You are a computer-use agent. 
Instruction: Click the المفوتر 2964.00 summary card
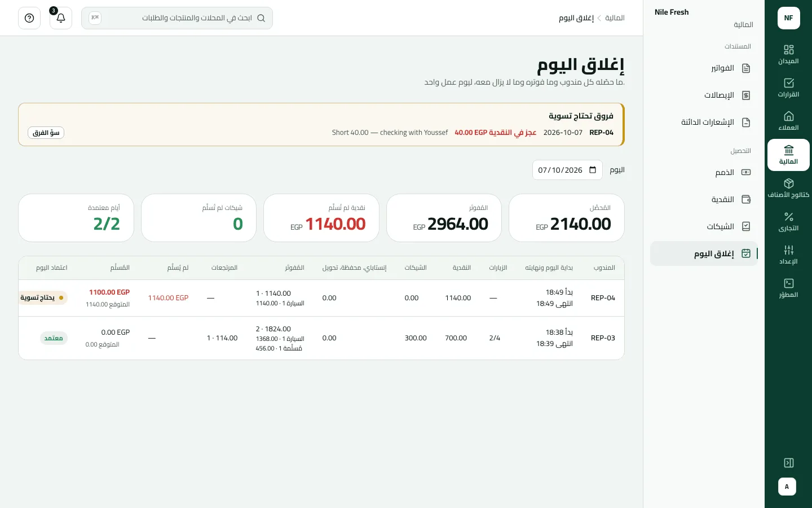(444, 218)
